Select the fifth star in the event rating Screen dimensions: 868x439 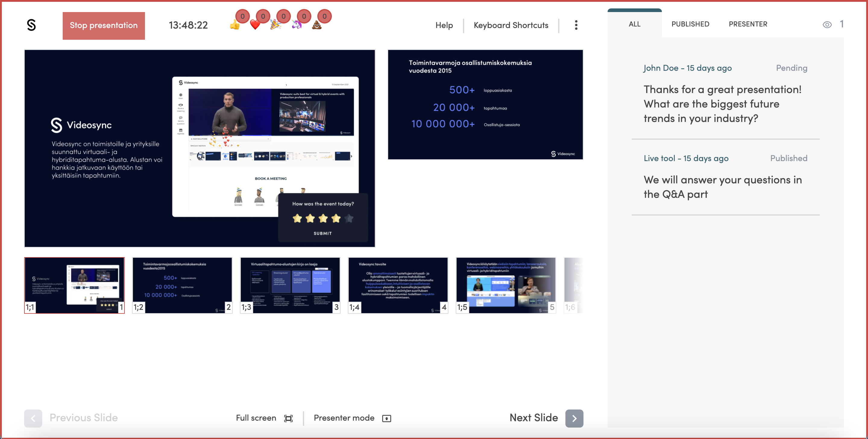[x=349, y=218]
